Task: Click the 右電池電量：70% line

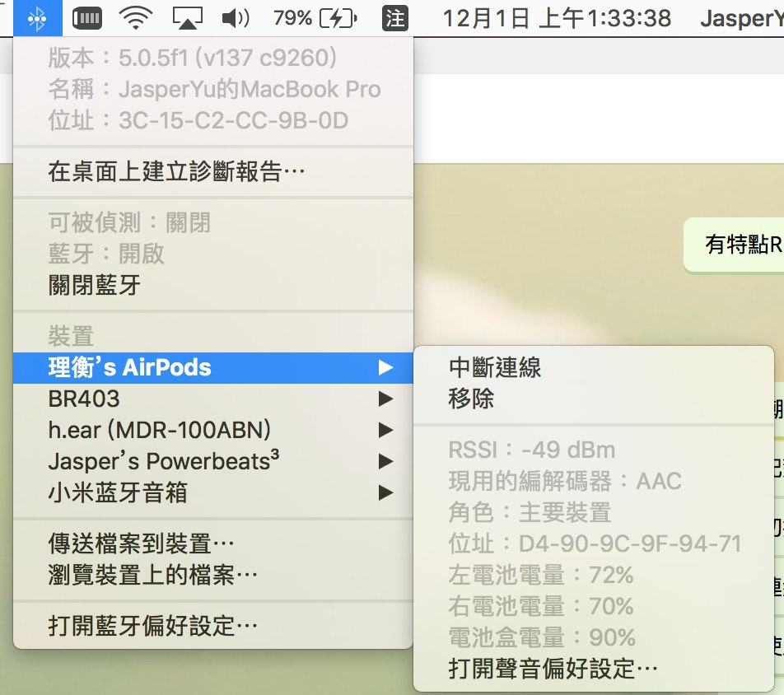Action: (541, 606)
